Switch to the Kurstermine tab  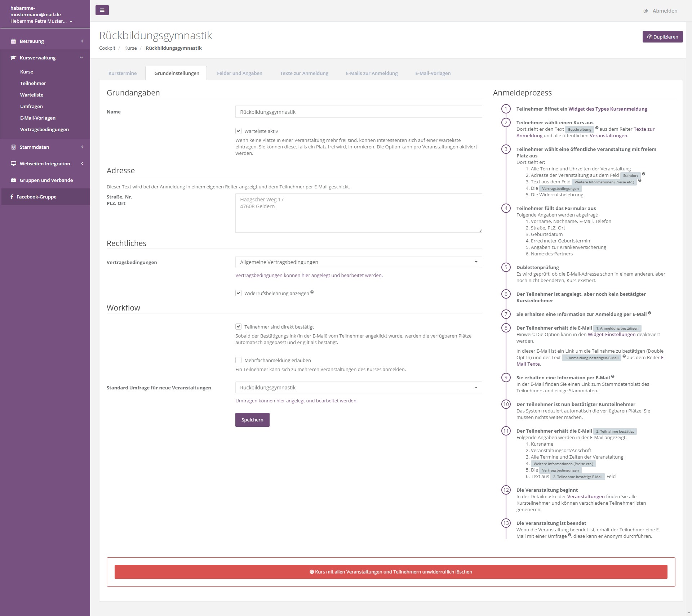point(123,73)
